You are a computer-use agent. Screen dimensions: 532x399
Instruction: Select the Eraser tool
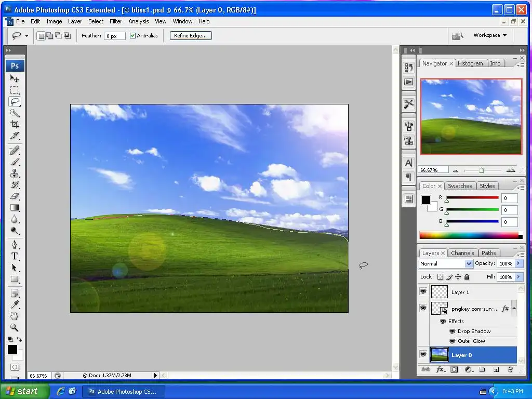pyautogui.click(x=14, y=196)
